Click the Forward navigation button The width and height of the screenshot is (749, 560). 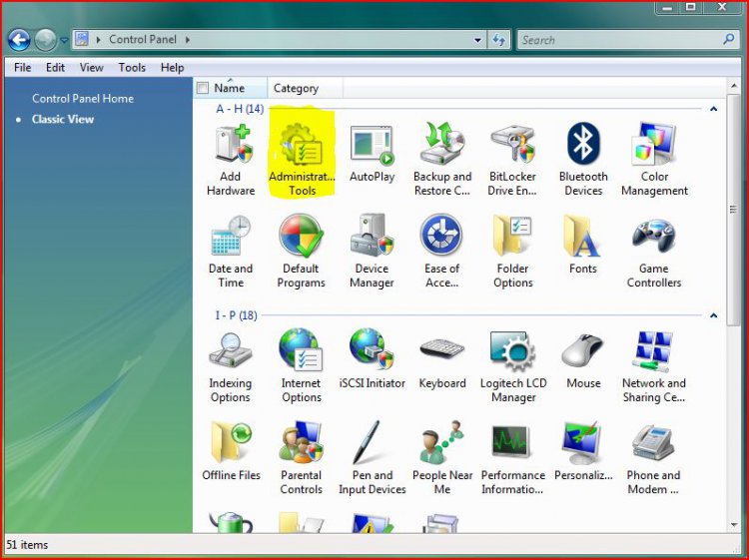point(45,40)
